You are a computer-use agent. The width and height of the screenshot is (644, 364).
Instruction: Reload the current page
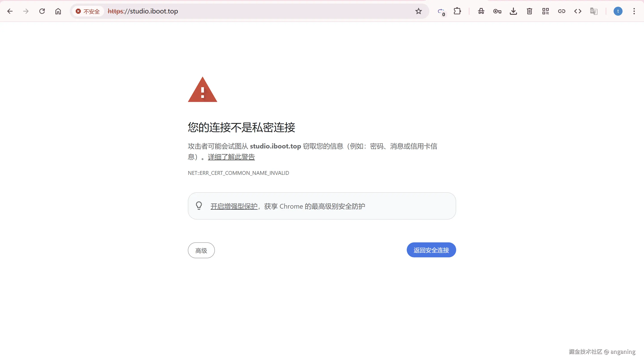click(x=42, y=11)
